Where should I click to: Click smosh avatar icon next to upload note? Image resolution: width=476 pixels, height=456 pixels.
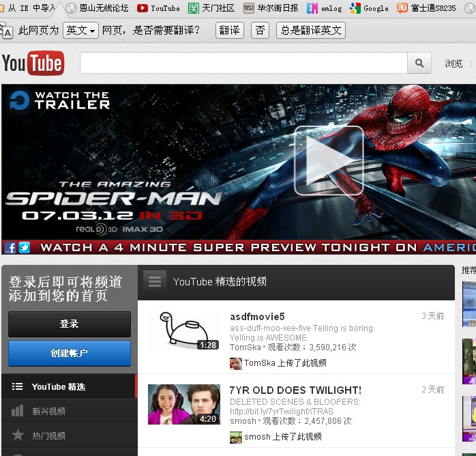236,438
